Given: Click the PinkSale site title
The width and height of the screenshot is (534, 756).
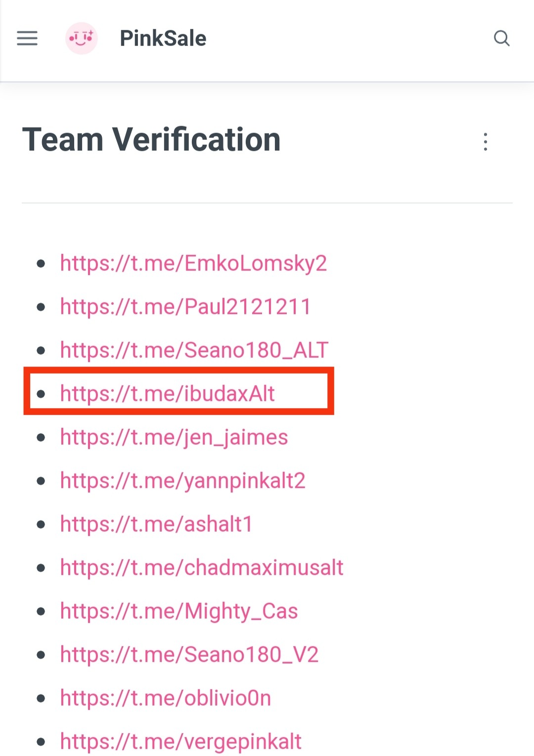Looking at the screenshot, I should tap(163, 39).
